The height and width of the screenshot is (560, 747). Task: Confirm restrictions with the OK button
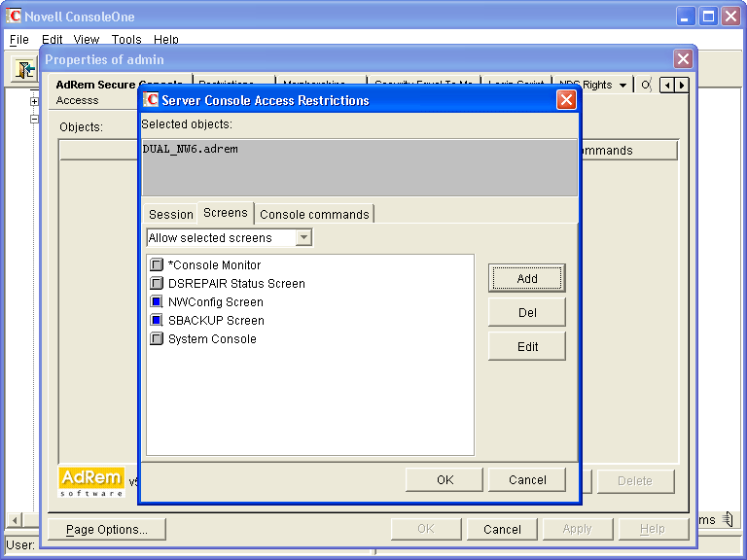pyautogui.click(x=445, y=479)
